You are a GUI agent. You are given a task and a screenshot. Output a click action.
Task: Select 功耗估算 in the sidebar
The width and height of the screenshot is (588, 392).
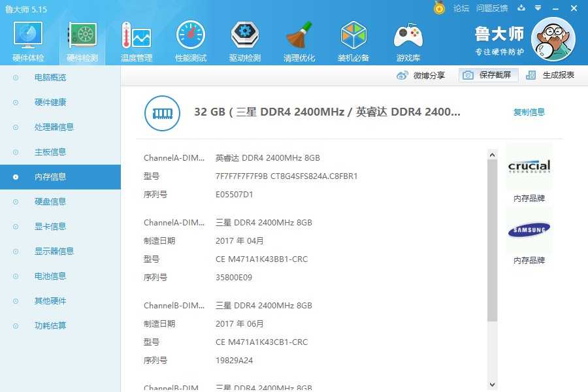coord(60,325)
